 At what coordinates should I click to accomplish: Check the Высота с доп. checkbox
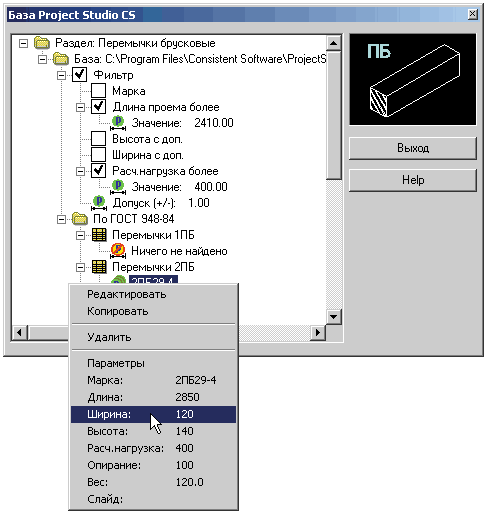(x=99, y=139)
